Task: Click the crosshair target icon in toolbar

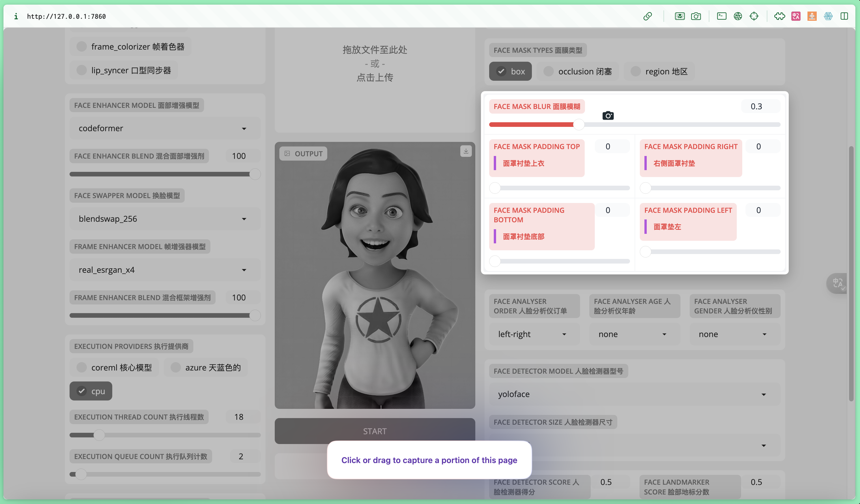Action: coord(754,16)
